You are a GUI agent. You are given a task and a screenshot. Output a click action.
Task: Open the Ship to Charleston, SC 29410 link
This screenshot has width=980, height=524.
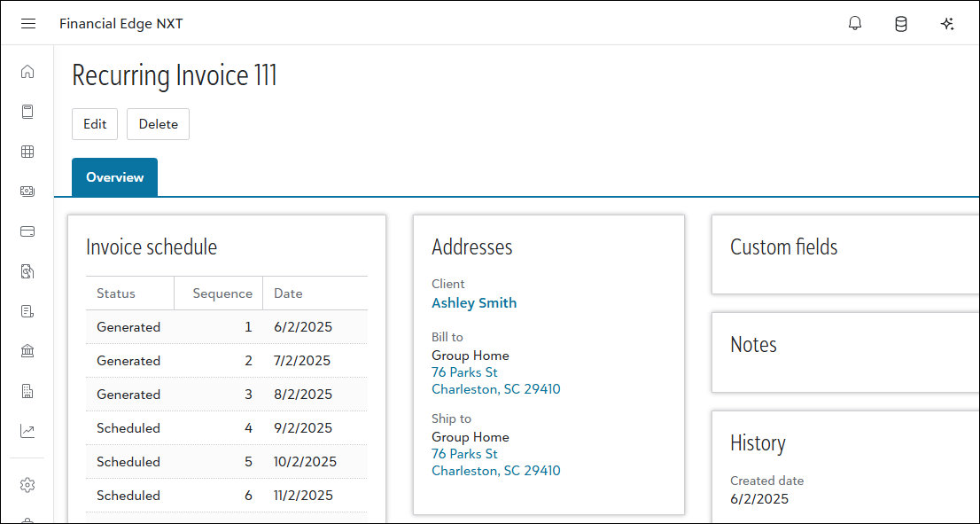pyautogui.click(x=495, y=471)
